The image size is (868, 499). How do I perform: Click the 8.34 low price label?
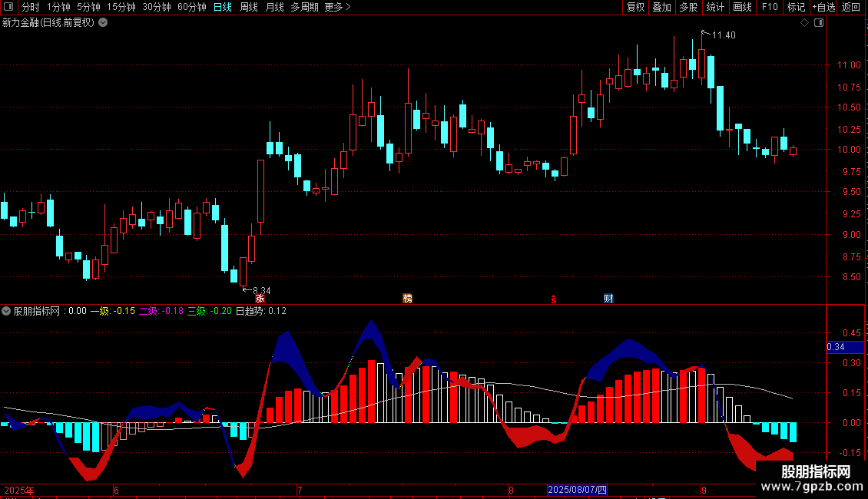click(261, 290)
